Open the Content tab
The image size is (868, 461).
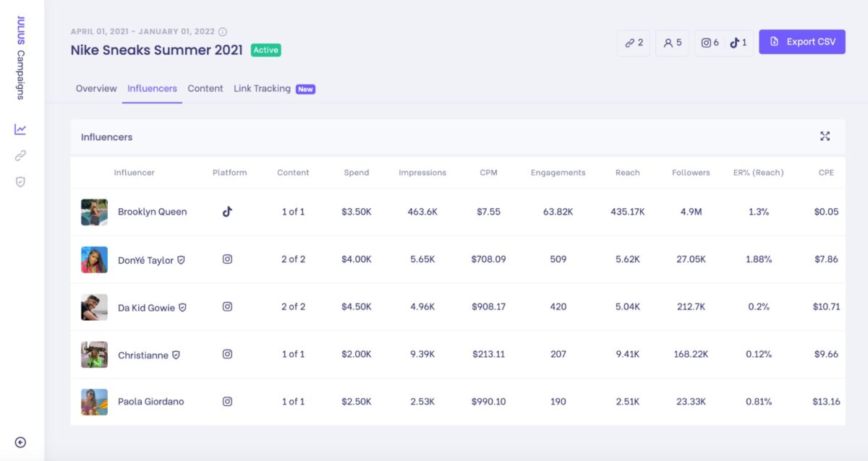[x=205, y=88]
